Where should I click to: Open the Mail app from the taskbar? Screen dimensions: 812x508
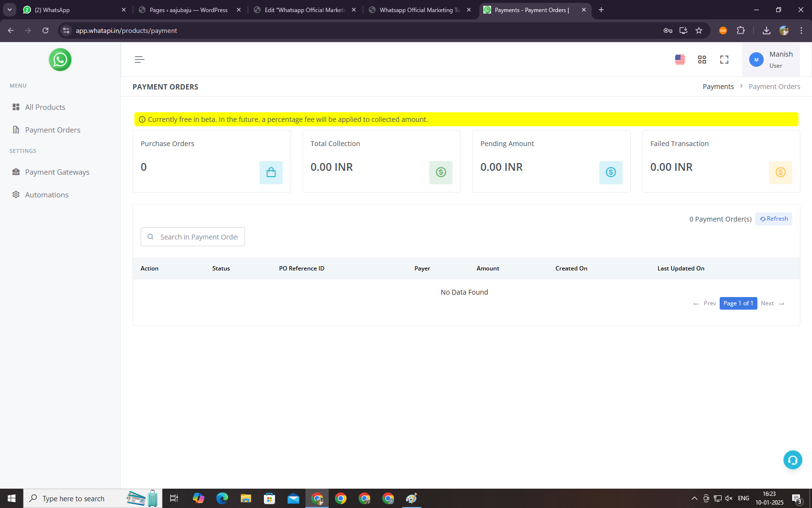coord(293,498)
